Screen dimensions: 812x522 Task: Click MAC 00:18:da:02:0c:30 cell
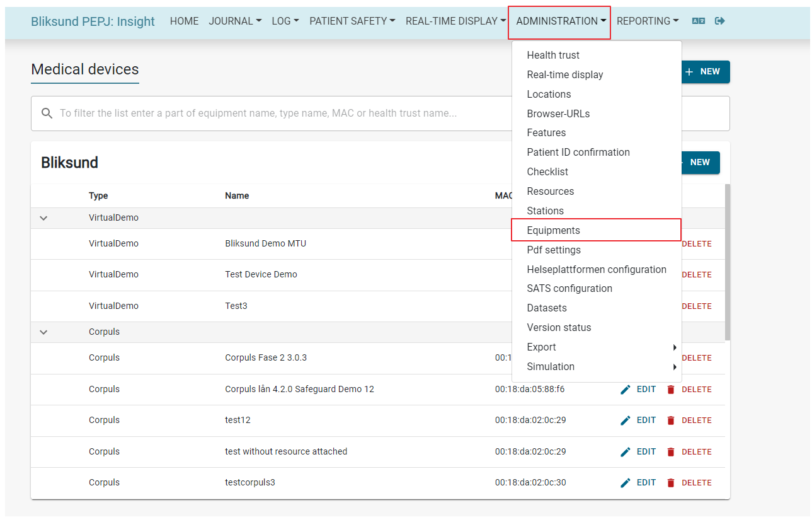coord(530,483)
